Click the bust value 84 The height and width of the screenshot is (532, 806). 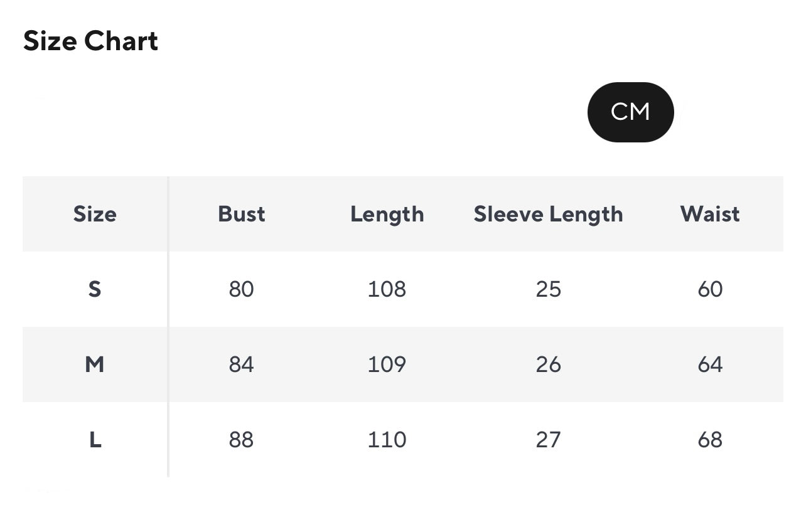[241, 364]
